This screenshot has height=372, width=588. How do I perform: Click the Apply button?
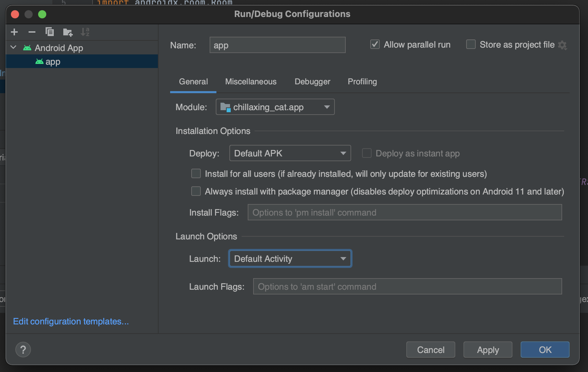[488, 350]
